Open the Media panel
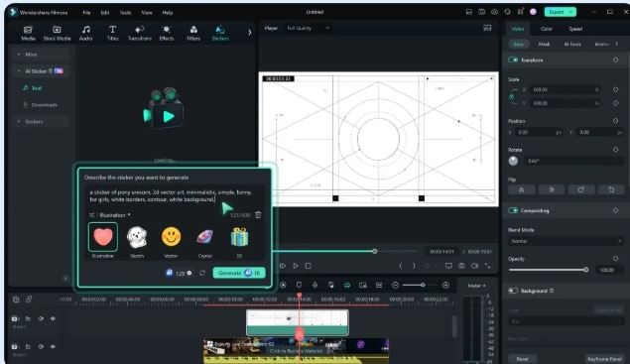Viewport: 630px width, 364px height. point(28,33)
